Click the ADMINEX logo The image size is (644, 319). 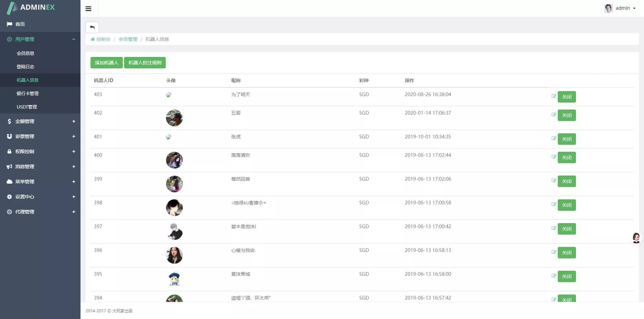pos(31,8)
